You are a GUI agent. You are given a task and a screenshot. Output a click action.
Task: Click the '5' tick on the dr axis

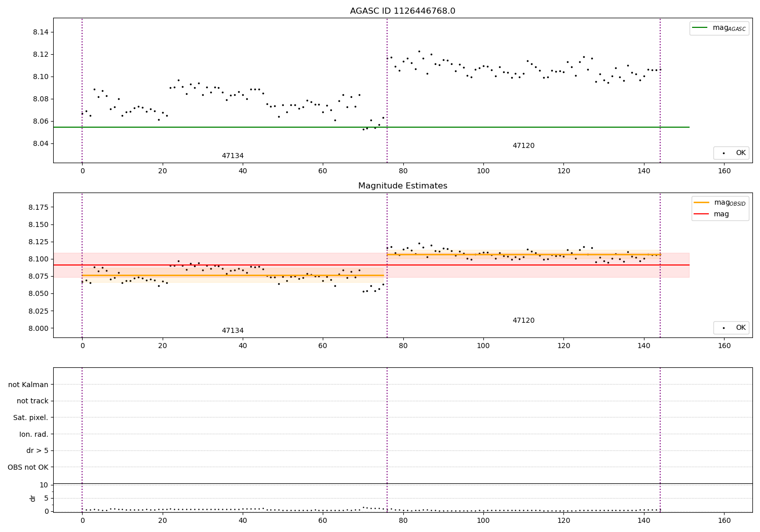[47, 498]
